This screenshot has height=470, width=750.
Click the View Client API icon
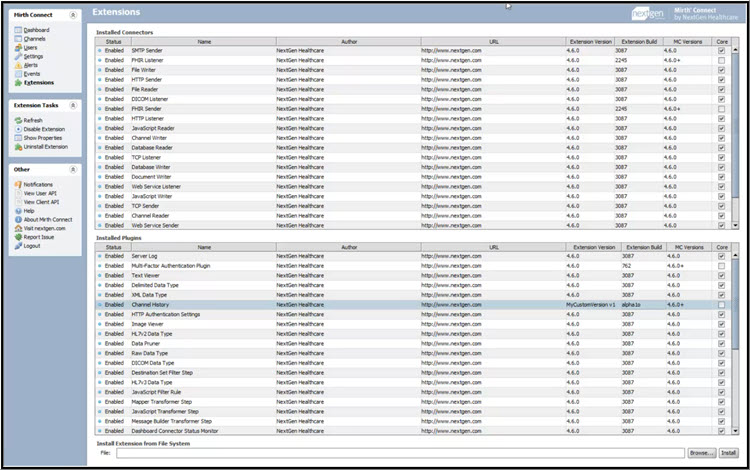[x=18, y=202]
